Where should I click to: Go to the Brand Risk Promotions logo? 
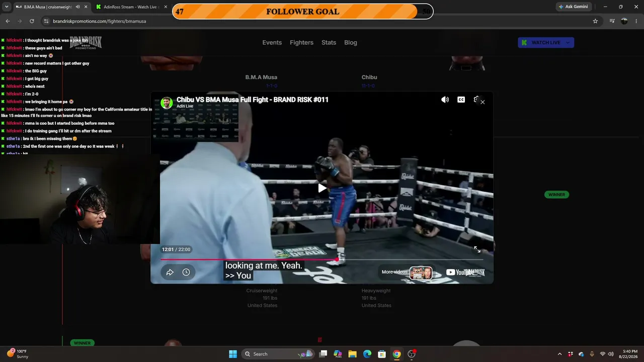click(x=86, y=43)
